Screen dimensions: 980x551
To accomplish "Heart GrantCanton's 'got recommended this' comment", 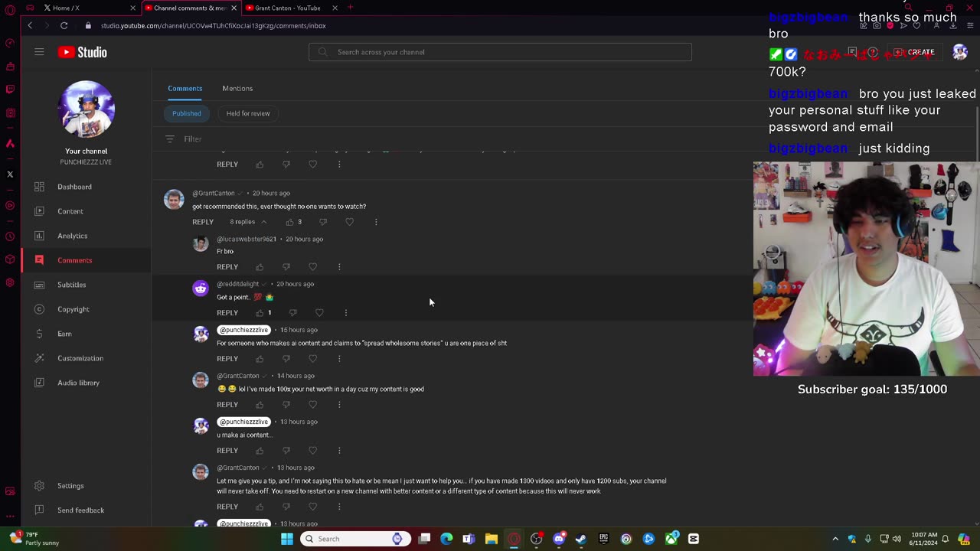I will coord(349,222).
